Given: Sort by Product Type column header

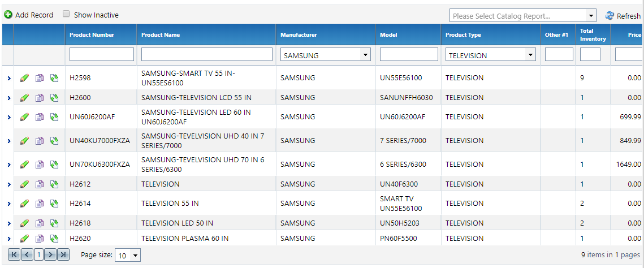Looking at the screenshot, I should click(463, 35).
